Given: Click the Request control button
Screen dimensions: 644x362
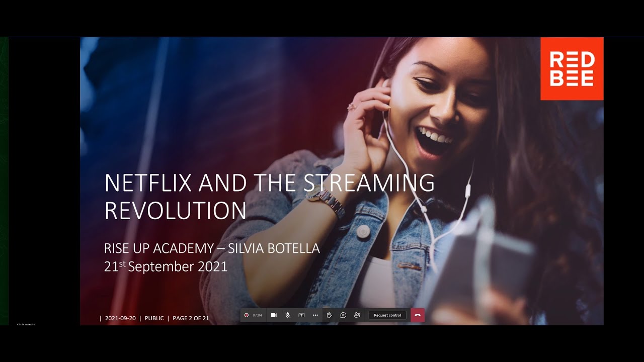Looking at the screenshot, I should tap(387, 315).
